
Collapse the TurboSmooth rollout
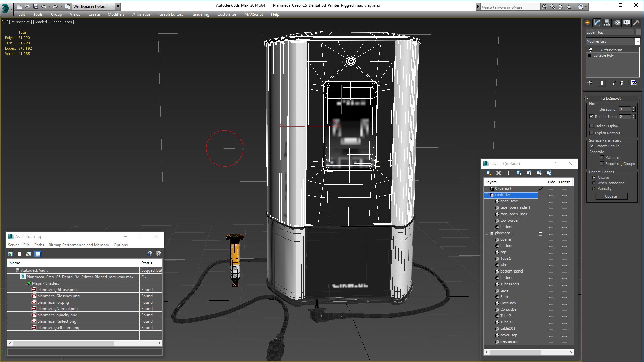click(x=611, y=98)
